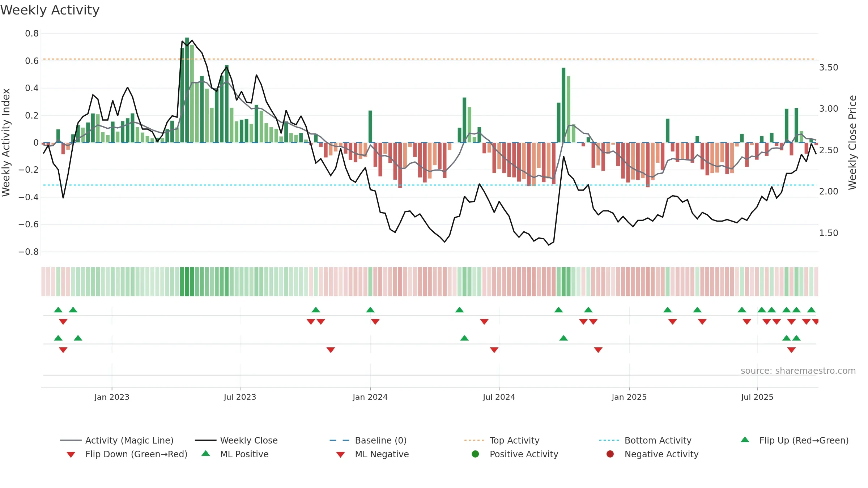Click the Weekly Activity chart title
The image size is (868, 488).
tap(50, 10)
